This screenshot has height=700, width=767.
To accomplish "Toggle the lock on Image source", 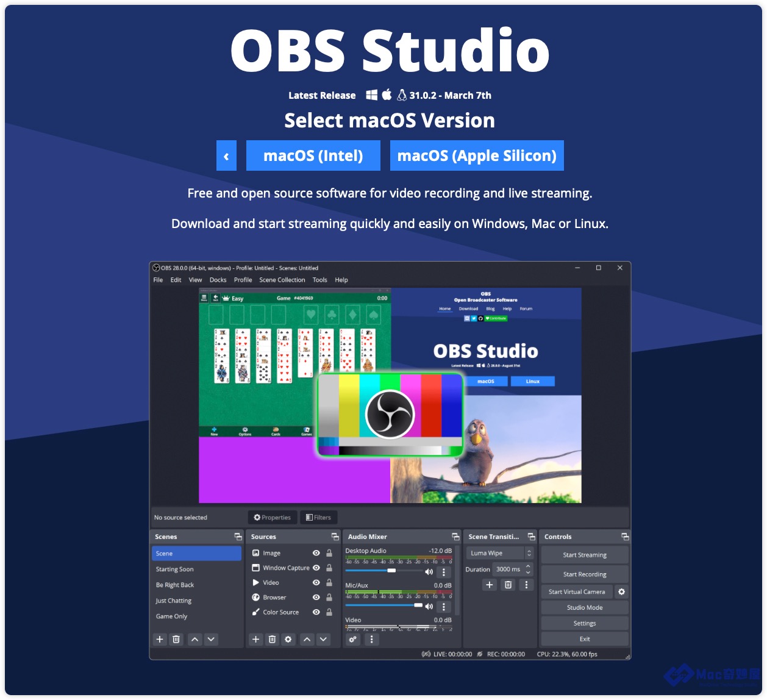I will [x=329, y=553].
